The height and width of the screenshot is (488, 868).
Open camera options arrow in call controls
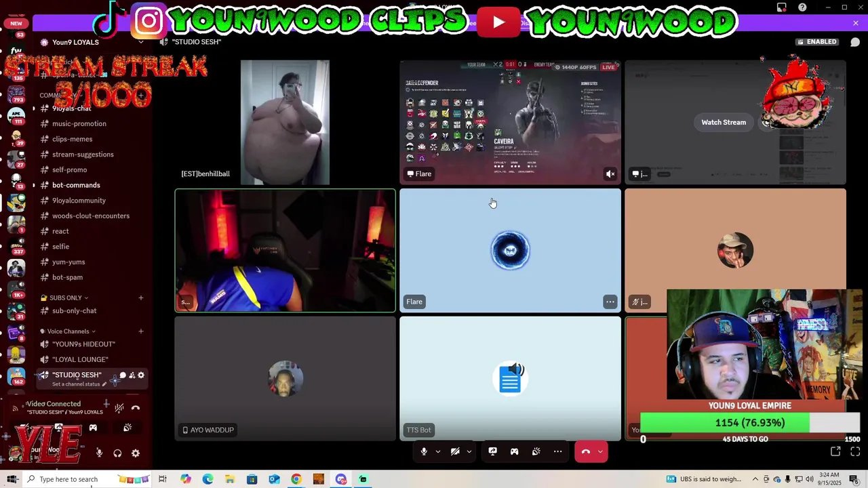click(x=469, y=451)
